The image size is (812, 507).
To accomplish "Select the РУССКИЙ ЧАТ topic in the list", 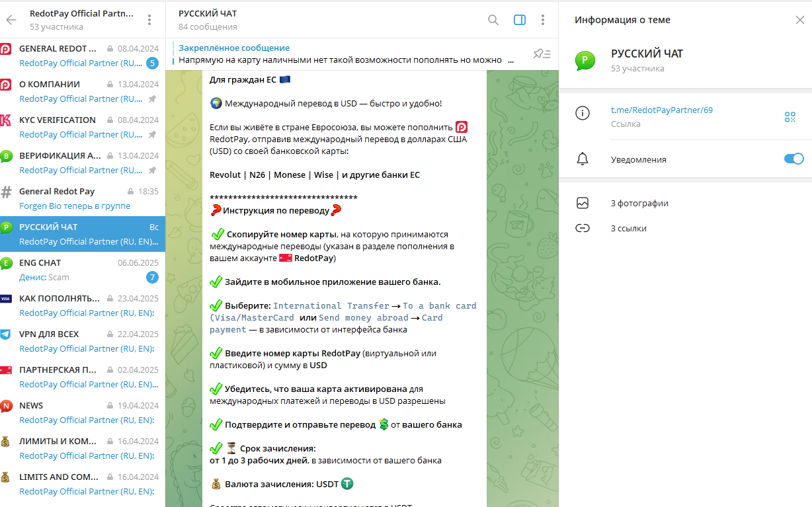I will (x=83, y=234).
